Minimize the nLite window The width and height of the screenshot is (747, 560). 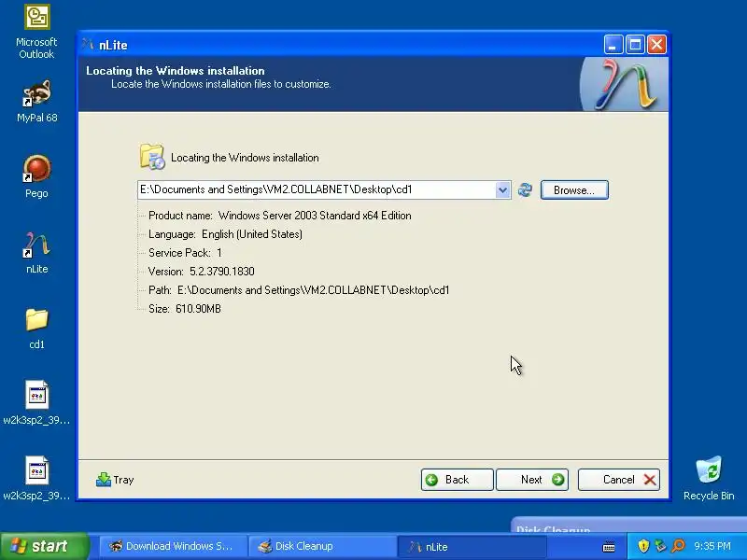(613, 45)
